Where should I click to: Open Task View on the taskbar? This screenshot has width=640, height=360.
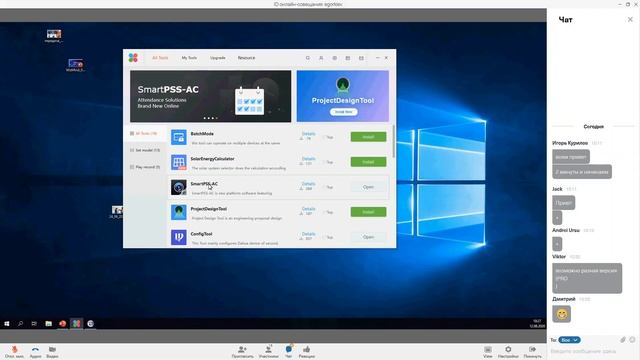point(34,324)
